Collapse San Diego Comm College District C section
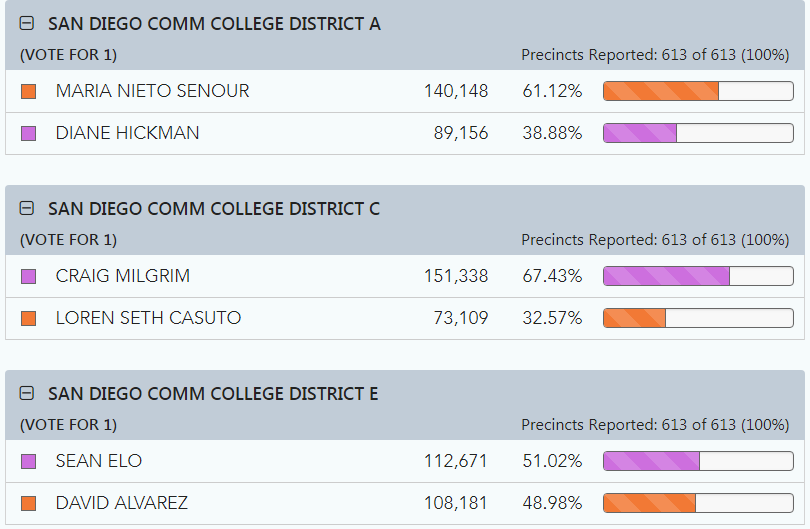The height and width of the screenshot is (529, 810). 27,209
